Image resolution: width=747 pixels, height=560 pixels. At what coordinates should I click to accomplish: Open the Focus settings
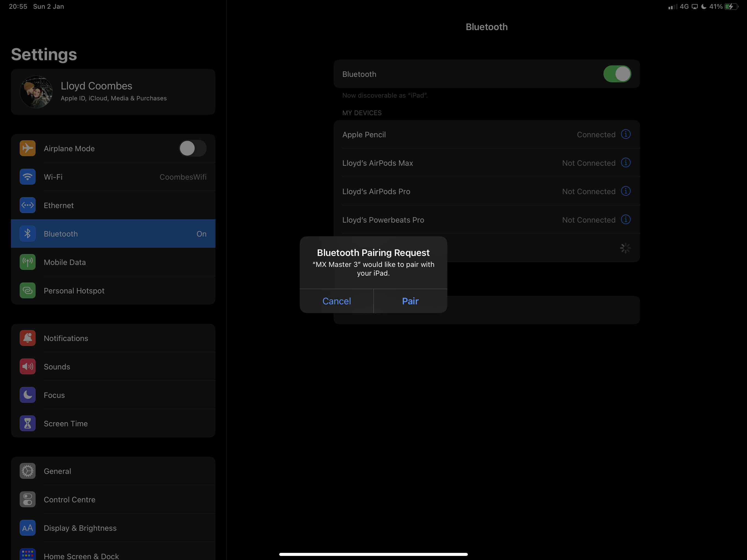pos(54,395)
